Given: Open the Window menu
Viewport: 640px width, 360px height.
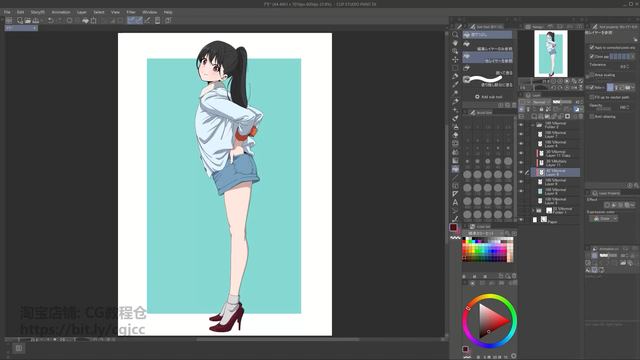Looking at the screenshot, I should pyautogui.click(x=149, y=12).
